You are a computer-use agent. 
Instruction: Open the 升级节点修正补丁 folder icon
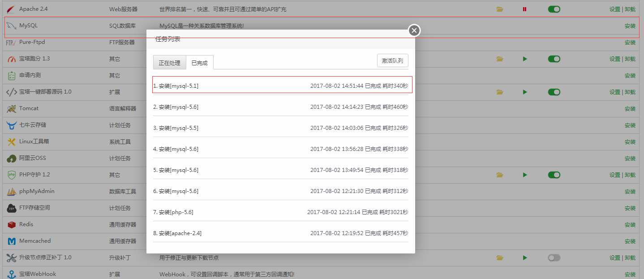click(500, 258)
